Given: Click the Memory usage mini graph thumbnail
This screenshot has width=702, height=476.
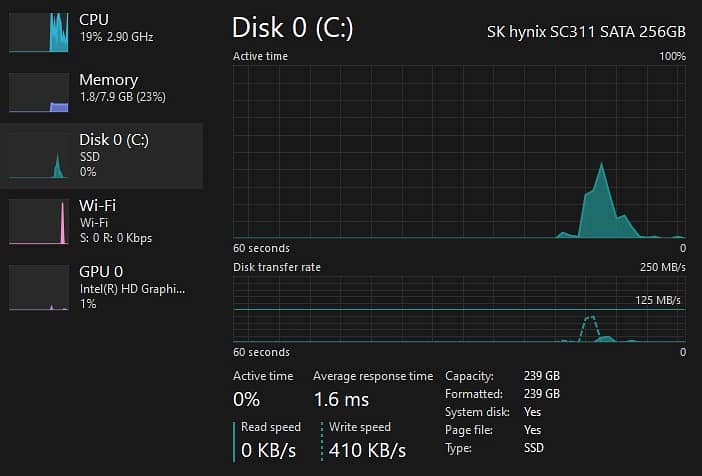Looking at the screenshot, I should click(x=38, y=92).
